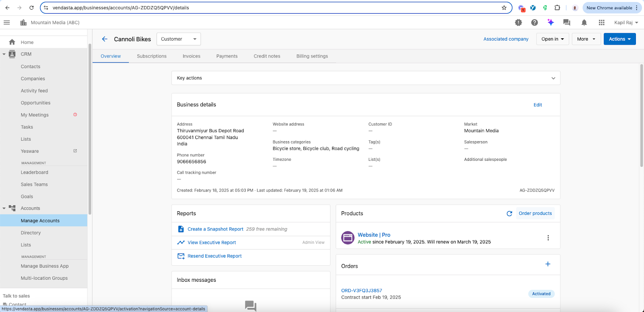Open Companies in the sidebar
The height and width of the screenshot is (312, 644).
tap(33, 79)
